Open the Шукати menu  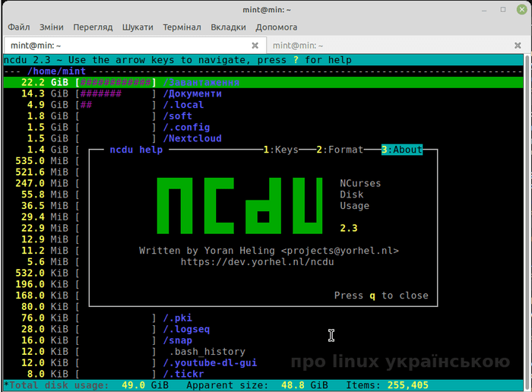click(x=138, y=27)
